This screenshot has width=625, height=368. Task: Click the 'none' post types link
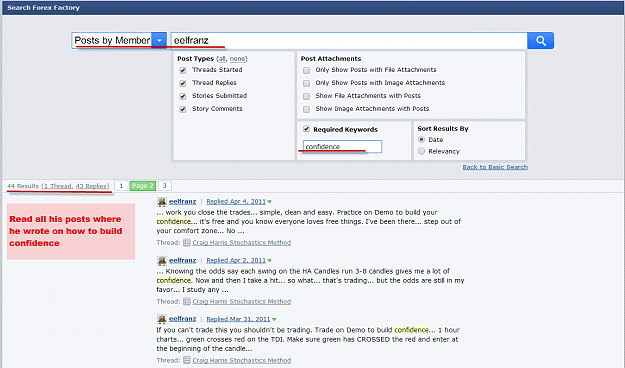click(x=237, y=59)
